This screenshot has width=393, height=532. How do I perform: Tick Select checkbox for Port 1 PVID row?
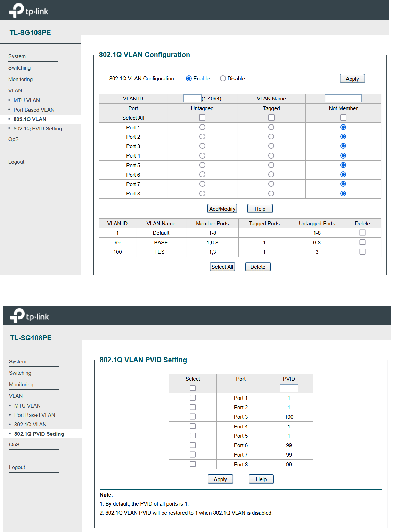pos(193,398)
